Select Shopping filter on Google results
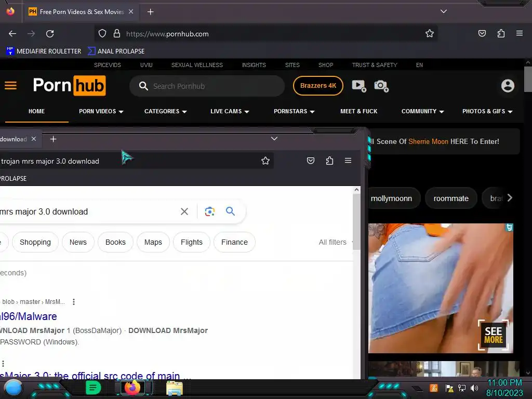532x399 pixels. (35, 242)
